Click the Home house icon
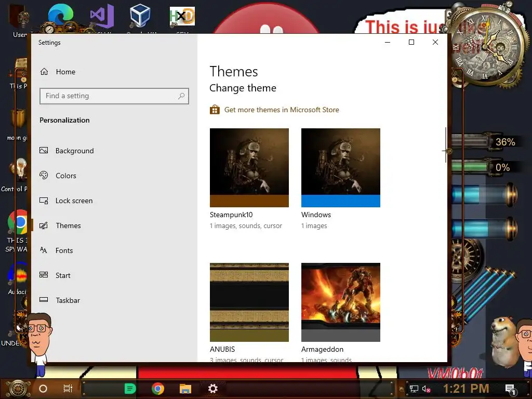This screenshot has height=399, width=532. [x=44, y=72]
